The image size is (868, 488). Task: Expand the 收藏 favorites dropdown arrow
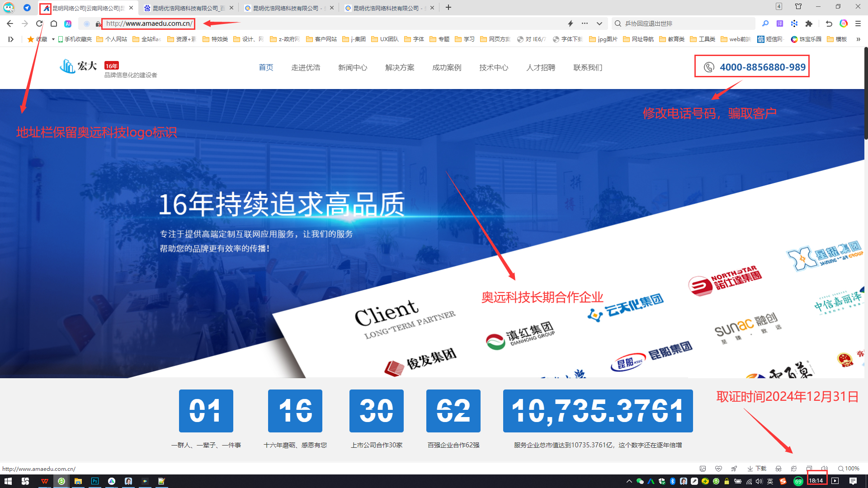tap(53, 39)
